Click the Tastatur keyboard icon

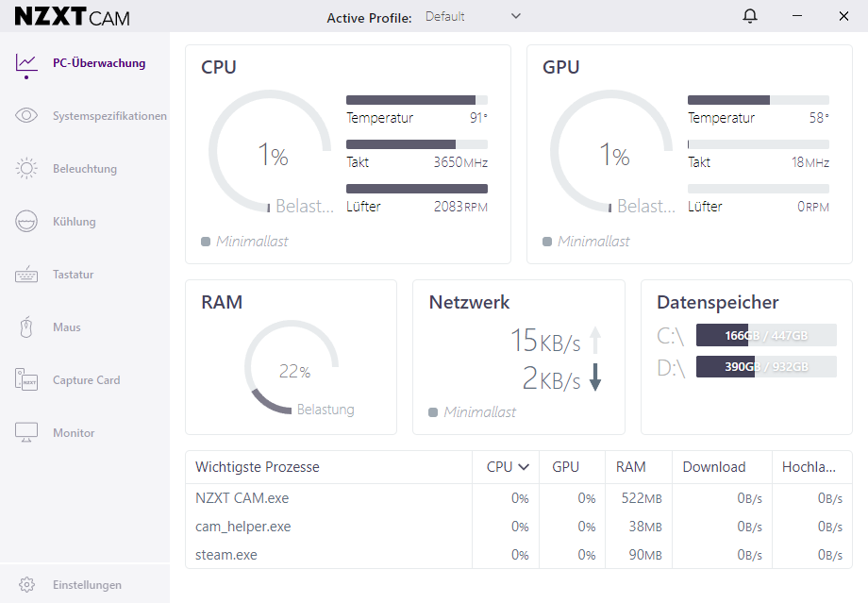(x=26, y=274)
